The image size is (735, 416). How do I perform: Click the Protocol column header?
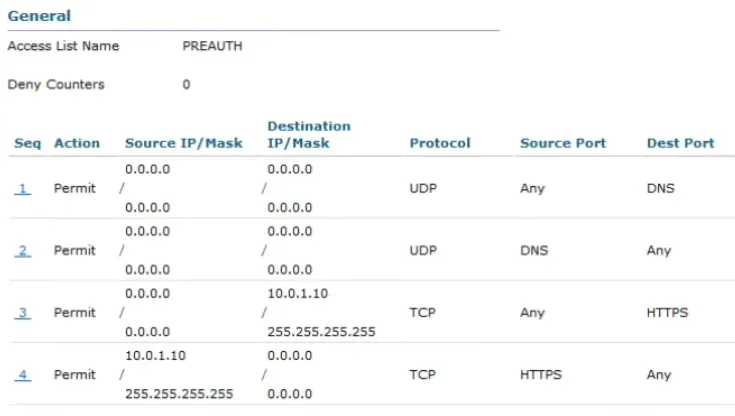(x=439, y=143)
